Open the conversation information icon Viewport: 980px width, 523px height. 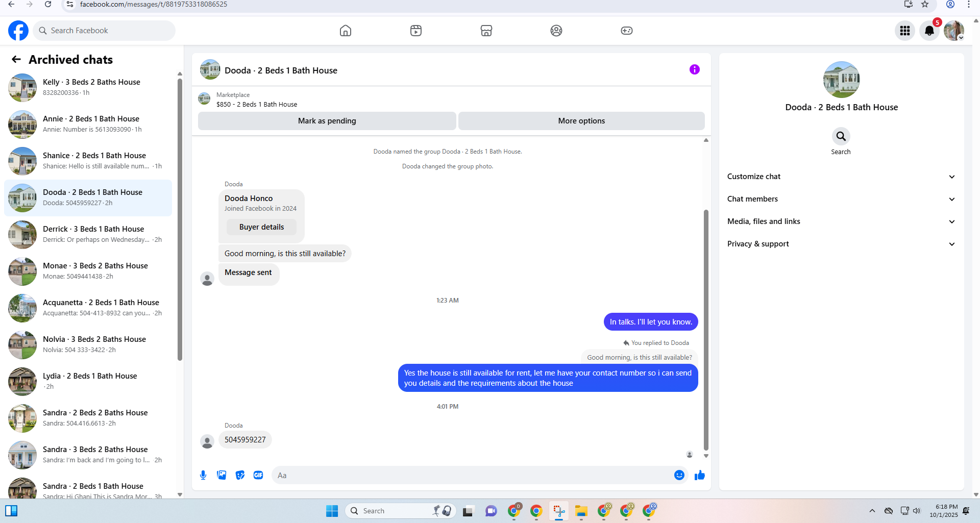pyautogui.click(x=695, y=69)
